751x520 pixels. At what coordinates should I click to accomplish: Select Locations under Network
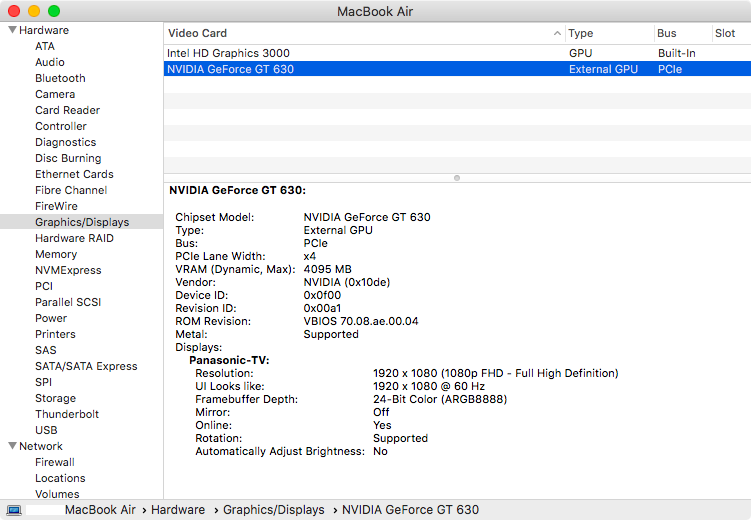[60, 478]
